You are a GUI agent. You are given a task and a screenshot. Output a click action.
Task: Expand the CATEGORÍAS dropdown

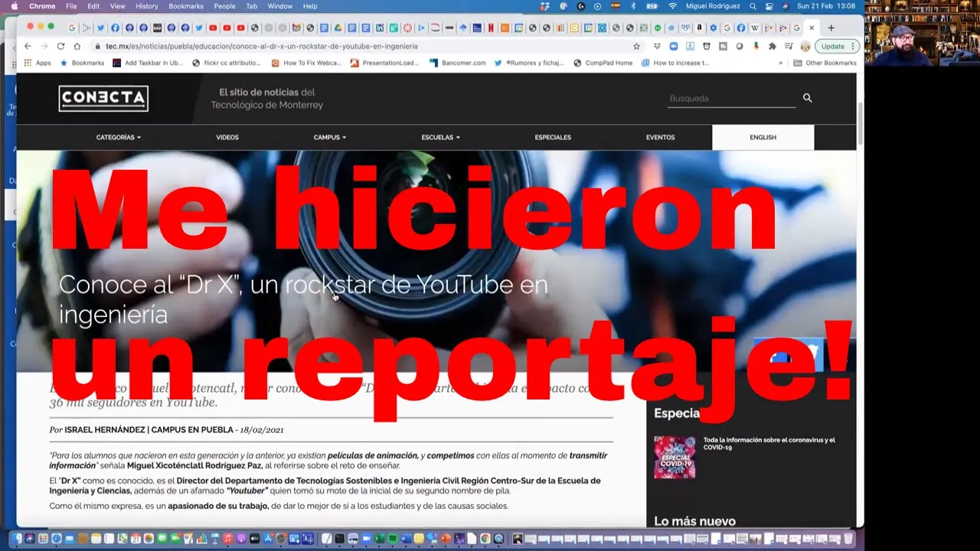[118, 137]
